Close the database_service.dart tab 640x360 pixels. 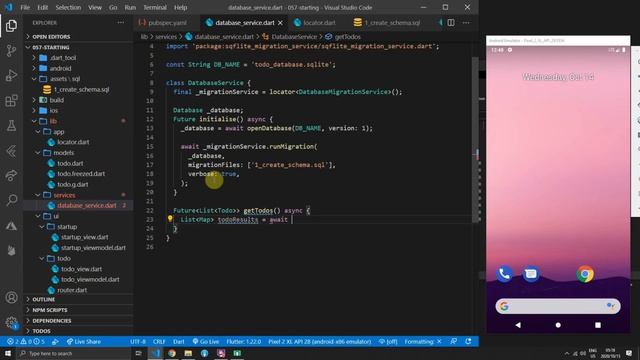(280, 23)
